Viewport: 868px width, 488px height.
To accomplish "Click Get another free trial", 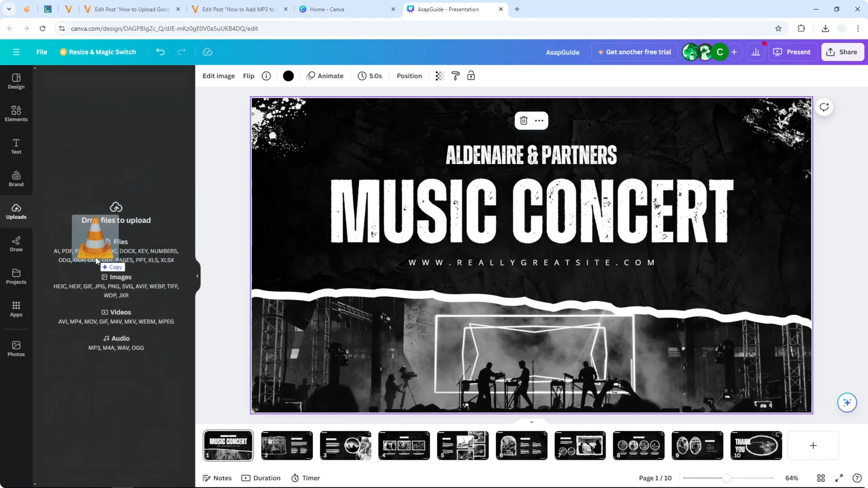I will point(634,52).
